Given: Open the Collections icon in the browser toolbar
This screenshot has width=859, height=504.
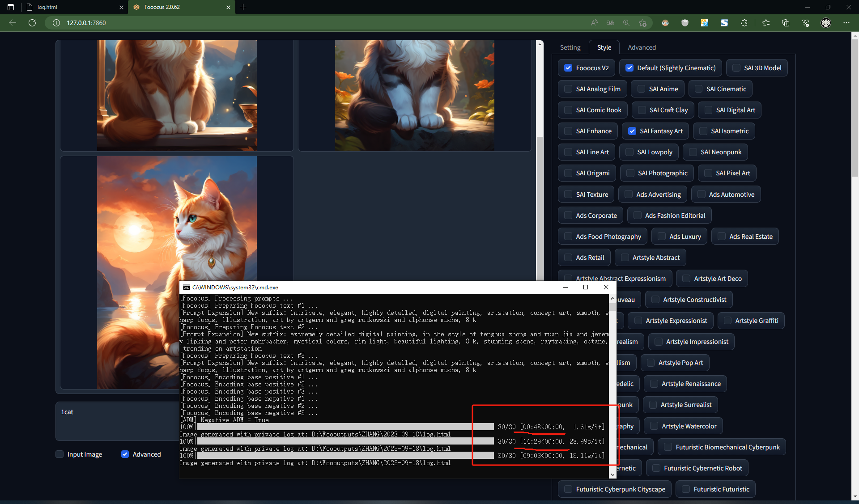Looking at the screenshot, I should [x=786, y=22].
